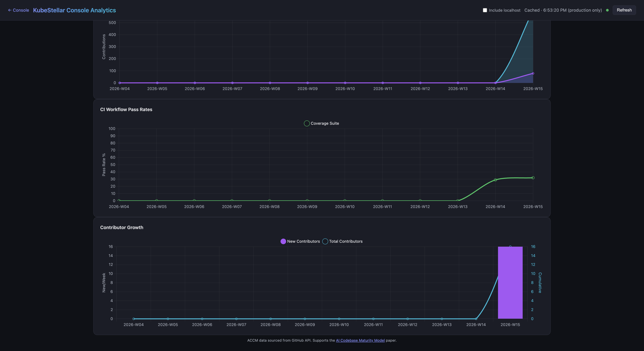Click Coverage Suite data point at 2026-W14
Viewport: 644px width, 351px height.
coord(495,180)
